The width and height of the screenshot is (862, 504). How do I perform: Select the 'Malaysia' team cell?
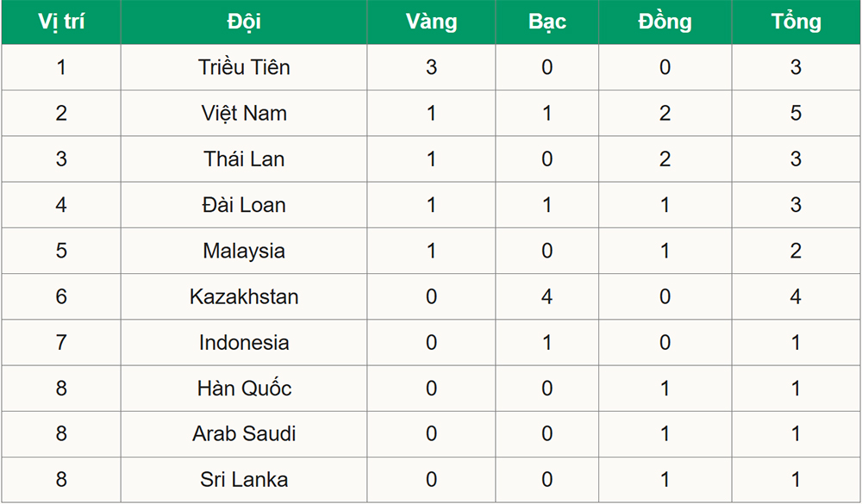point(244,251)
